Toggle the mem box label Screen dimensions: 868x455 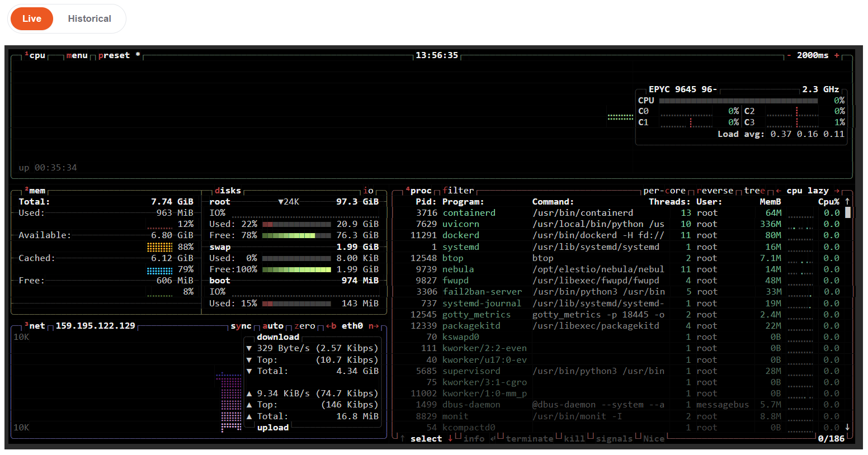35,191
